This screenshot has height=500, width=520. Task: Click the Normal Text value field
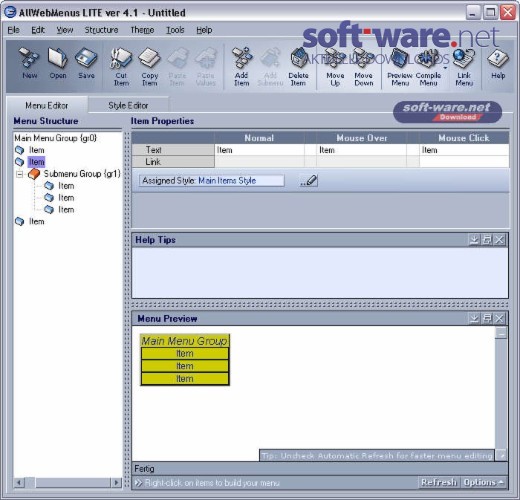pos(259,150)
